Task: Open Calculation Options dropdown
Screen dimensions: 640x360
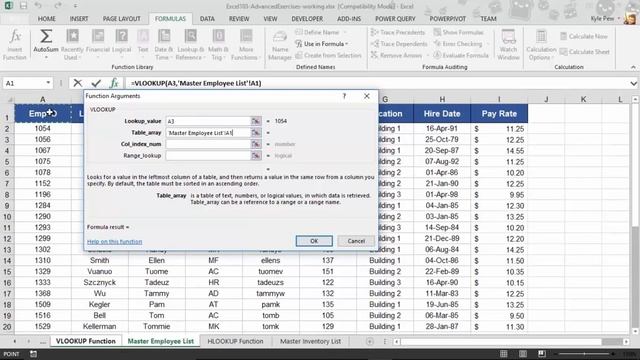Action: [x=541, y=45]
